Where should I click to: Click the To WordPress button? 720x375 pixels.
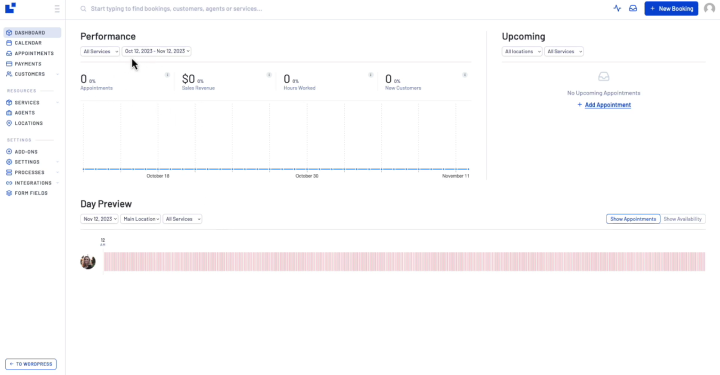click(x=31, y=364)
